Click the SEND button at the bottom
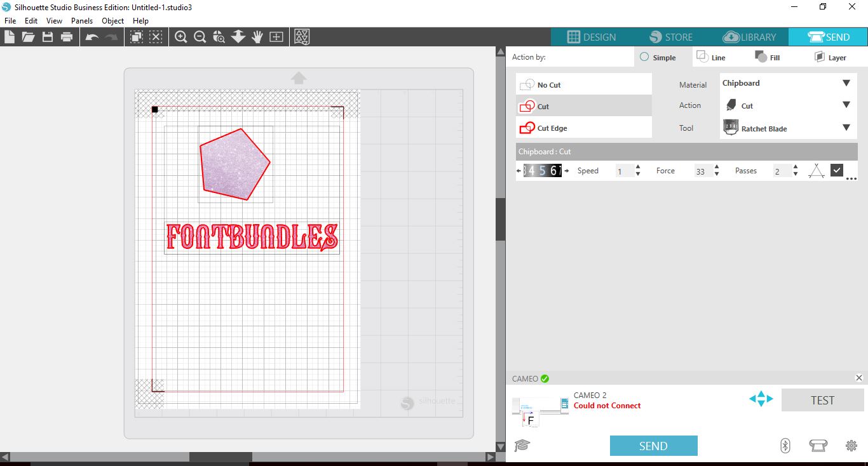Image resolution: width=868 pixels, height=466 pixels. 653,446
